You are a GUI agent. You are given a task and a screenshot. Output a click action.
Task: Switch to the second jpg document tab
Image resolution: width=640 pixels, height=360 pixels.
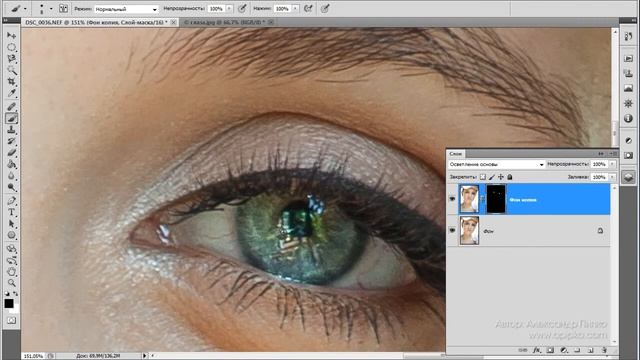(x=224, y=22)
